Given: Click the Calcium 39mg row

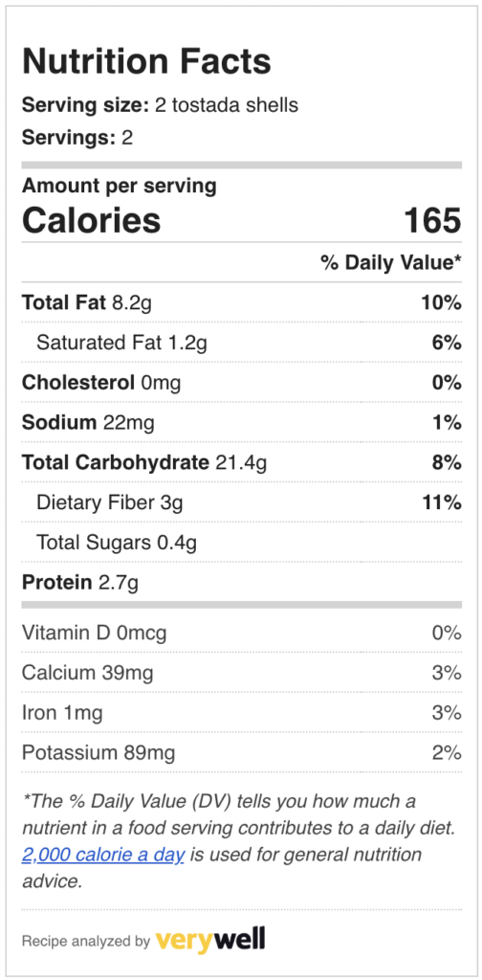Looking at the screenshot, I should (x=242, y=673).
